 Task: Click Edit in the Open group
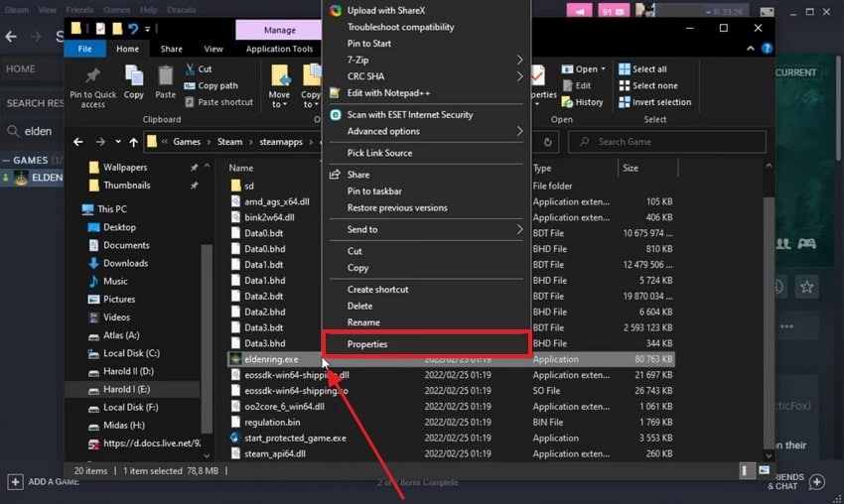(577, 85)
